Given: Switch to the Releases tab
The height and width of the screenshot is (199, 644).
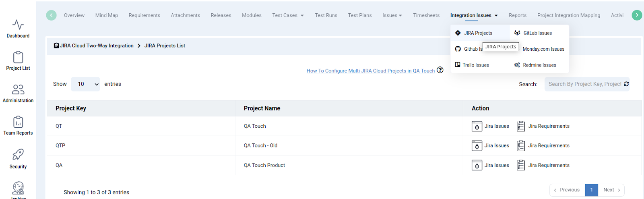Looking at the screenshot, I should [x=221, y=15].
